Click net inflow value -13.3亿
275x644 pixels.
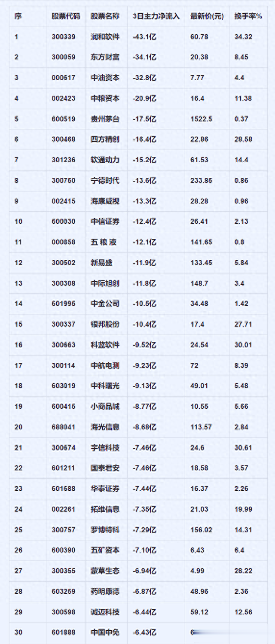coord(144,201)
